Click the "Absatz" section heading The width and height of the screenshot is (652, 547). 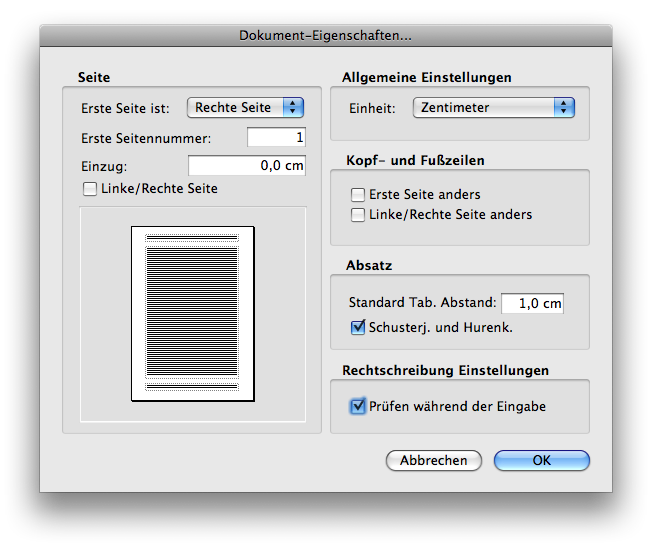[x=369, y=266]
